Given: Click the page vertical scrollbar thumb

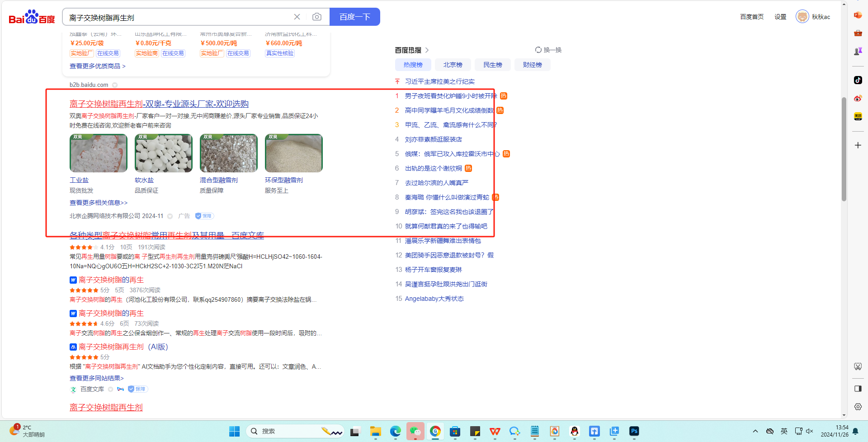Looking at the screenshot, I should 844,149.
